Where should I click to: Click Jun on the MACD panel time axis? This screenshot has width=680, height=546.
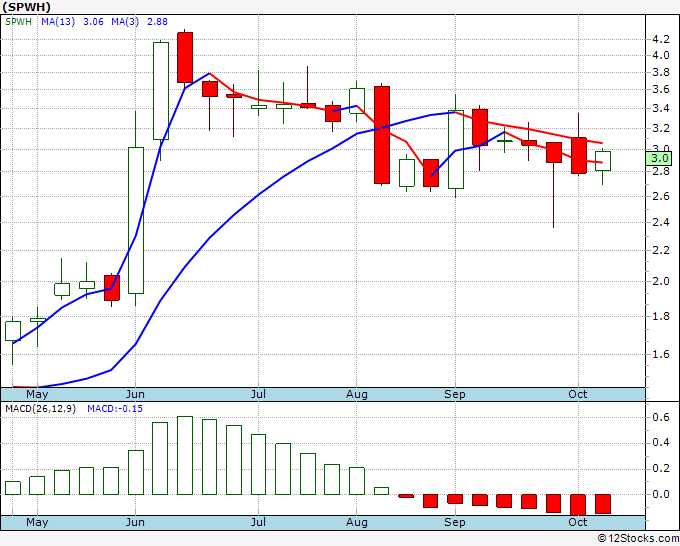135,523
